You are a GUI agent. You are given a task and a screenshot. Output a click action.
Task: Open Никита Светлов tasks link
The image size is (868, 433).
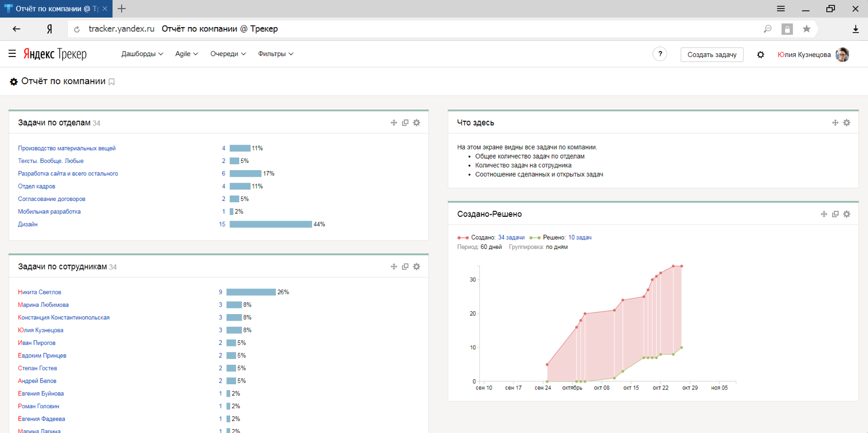(x=40, y=292)
